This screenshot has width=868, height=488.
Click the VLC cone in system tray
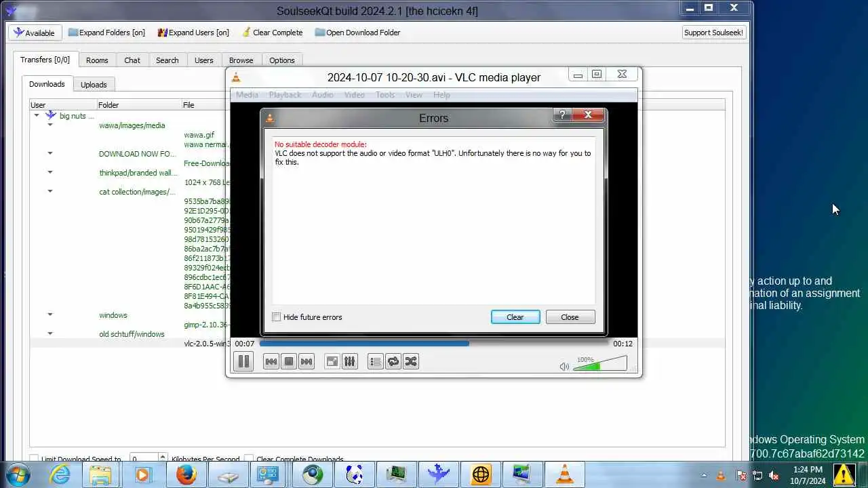tap(721, 475)
